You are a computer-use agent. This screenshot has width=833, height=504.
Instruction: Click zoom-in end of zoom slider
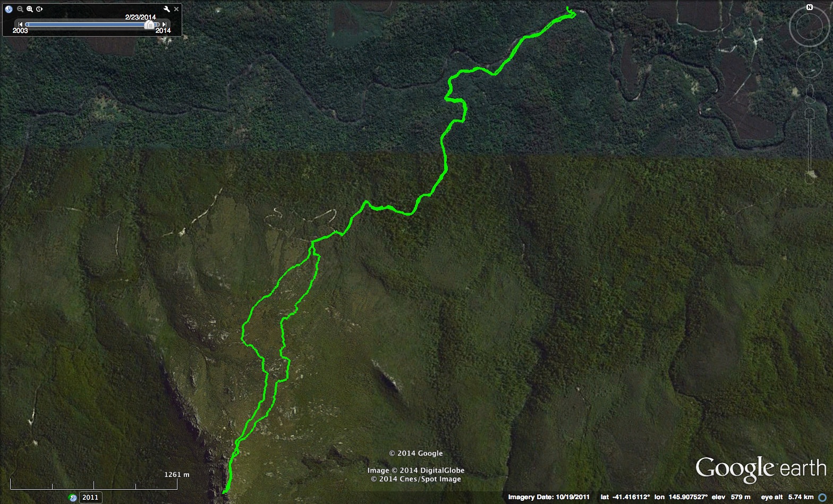pyautogui.click(x=809, y=114)
